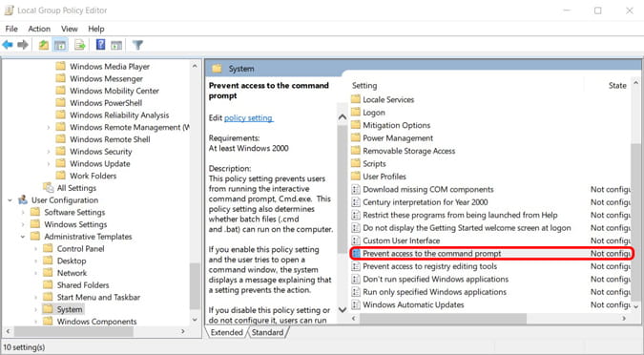
Task: Click the All Settings icon in tree
Action: coord(48,188)
